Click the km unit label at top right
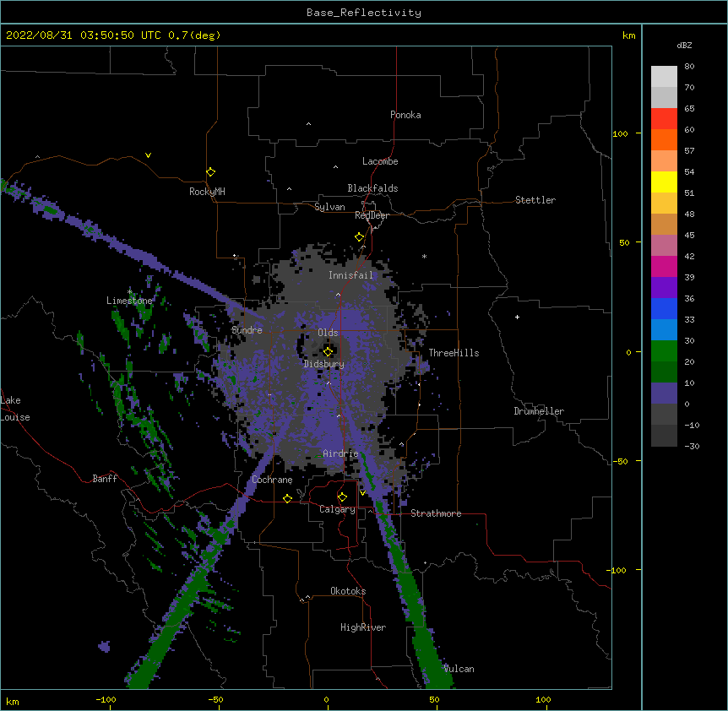 point(628,35)
